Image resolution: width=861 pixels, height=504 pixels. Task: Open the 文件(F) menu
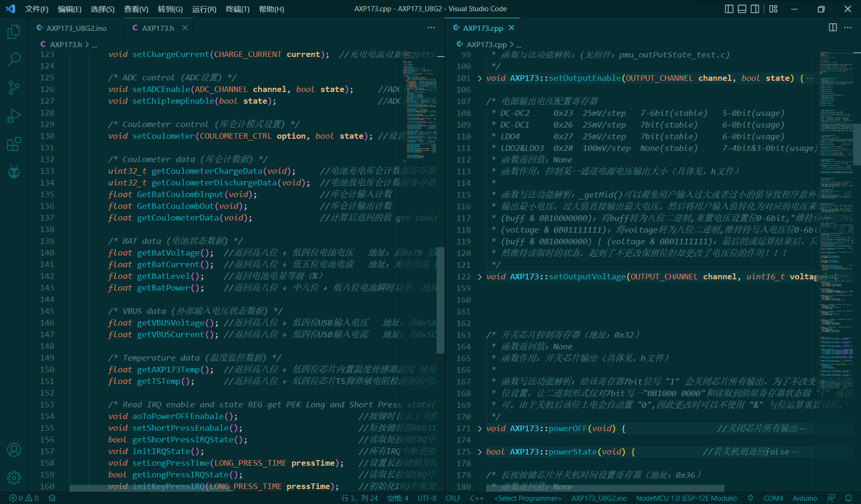[36, 9]
